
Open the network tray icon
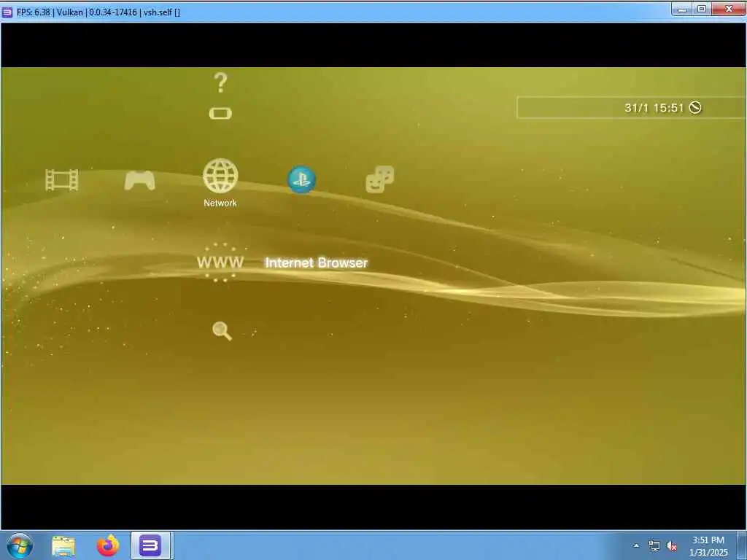point(654,545)
